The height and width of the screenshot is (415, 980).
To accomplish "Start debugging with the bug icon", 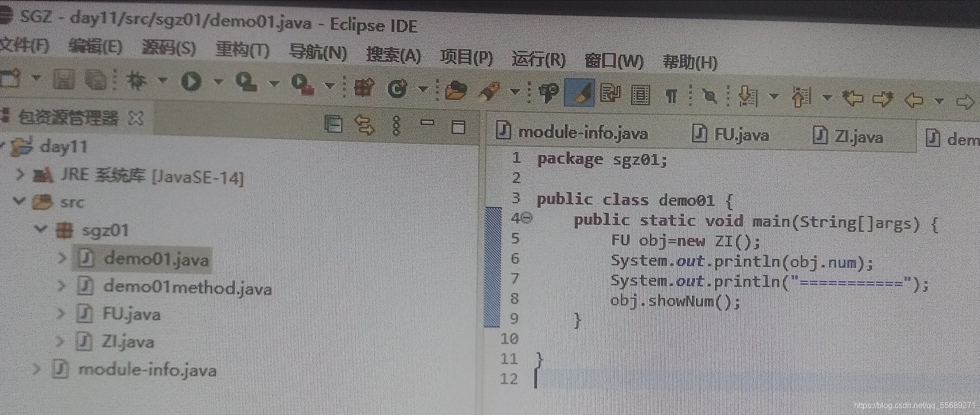I will click(x=136, y=80).
